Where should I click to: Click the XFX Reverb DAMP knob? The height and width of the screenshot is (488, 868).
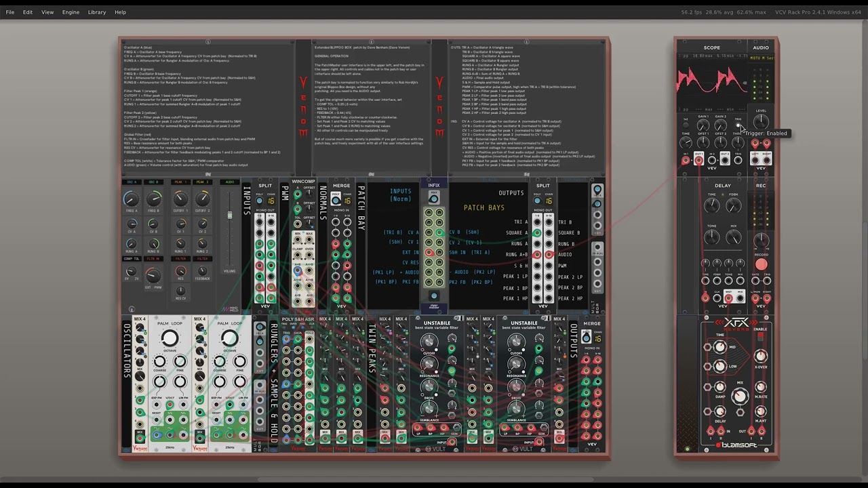click(719, 386)
